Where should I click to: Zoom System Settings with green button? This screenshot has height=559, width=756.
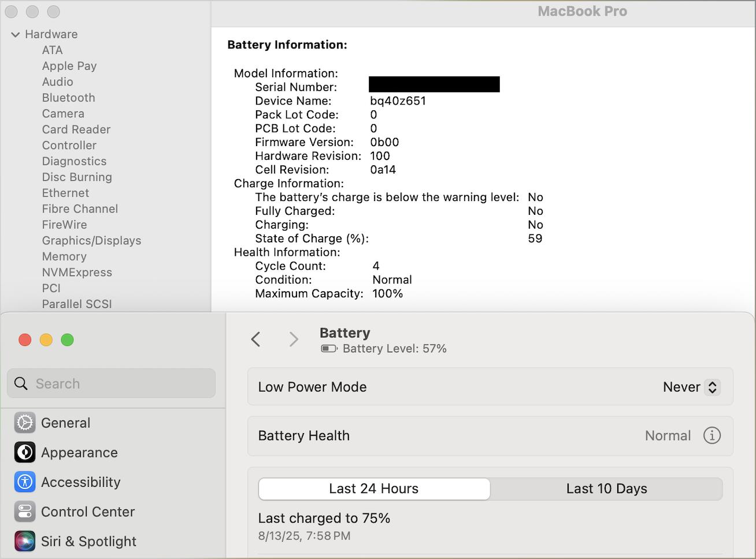point(67,340)
